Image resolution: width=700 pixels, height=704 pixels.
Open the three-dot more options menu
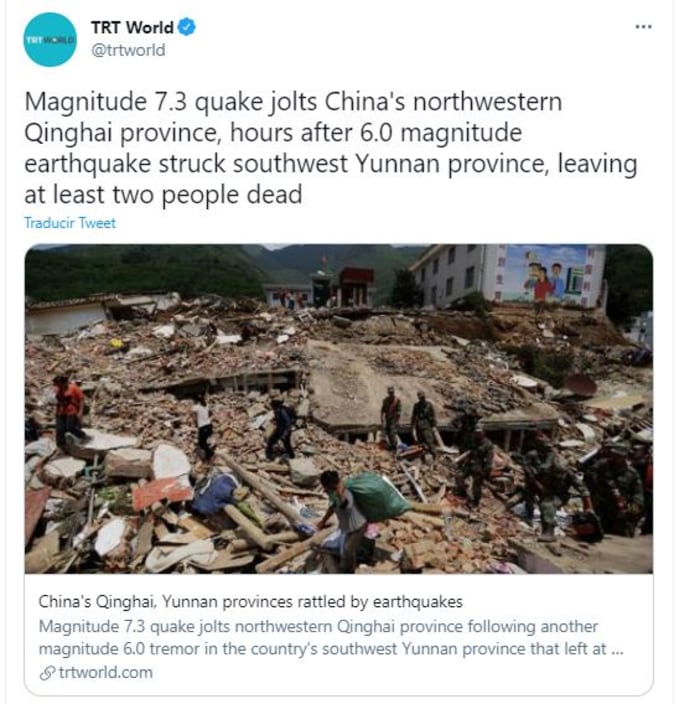pos(643,27)
